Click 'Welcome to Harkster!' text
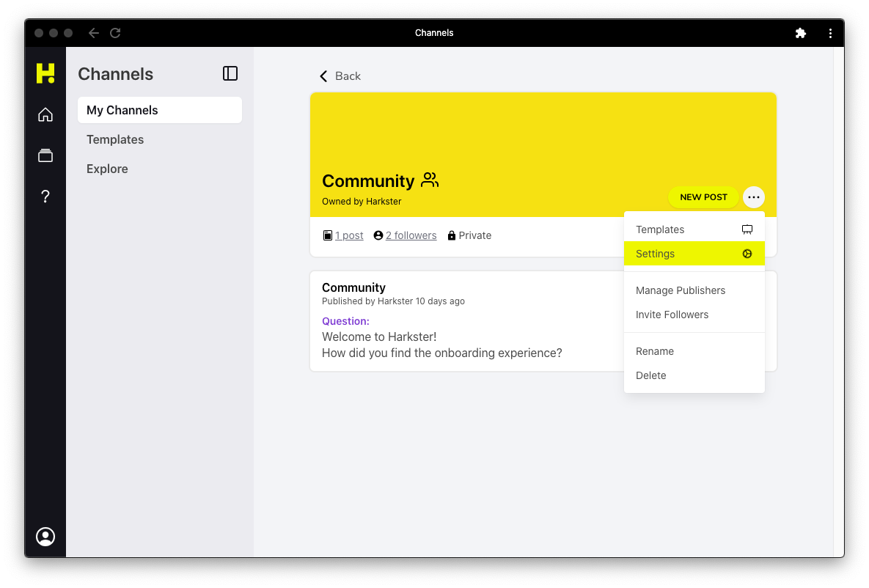 pyautogui.click(x=379, y=337)
